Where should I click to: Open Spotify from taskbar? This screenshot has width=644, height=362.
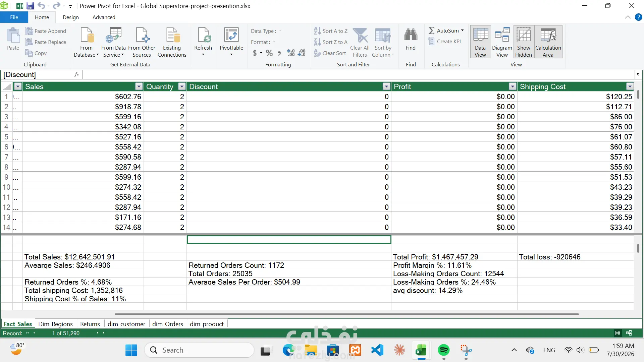(443, 350)
